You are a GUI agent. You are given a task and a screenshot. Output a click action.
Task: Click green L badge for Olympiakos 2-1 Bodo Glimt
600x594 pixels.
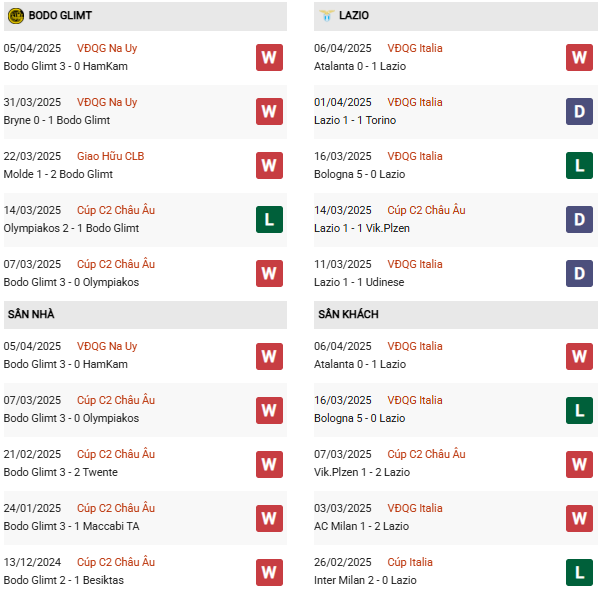(269, 219)
